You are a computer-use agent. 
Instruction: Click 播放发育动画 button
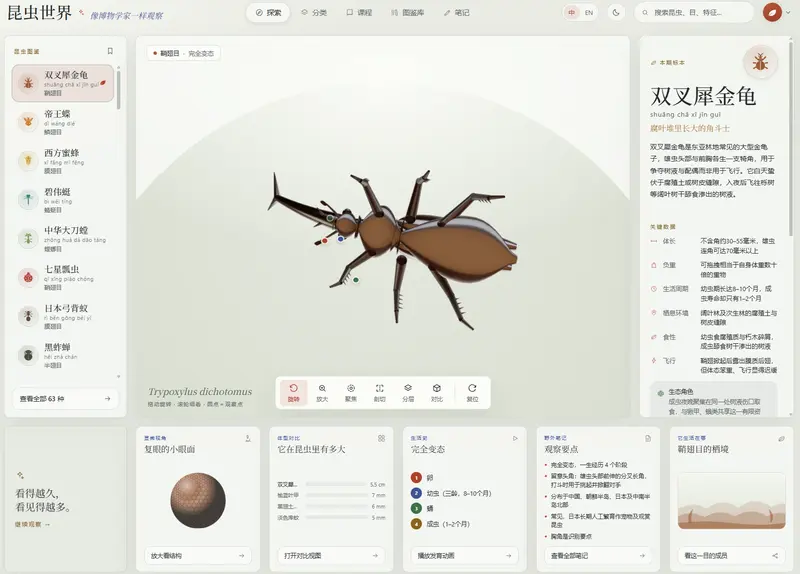(x=465, y=556)
